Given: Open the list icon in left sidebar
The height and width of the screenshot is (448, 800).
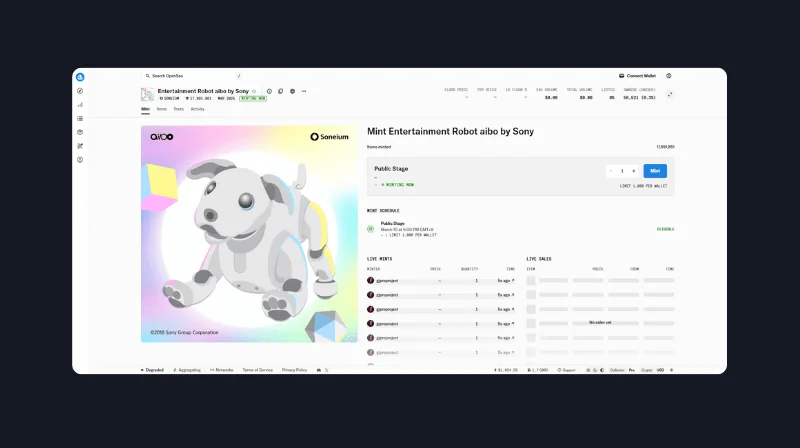Looking at the screenshot, I should 80,118.
